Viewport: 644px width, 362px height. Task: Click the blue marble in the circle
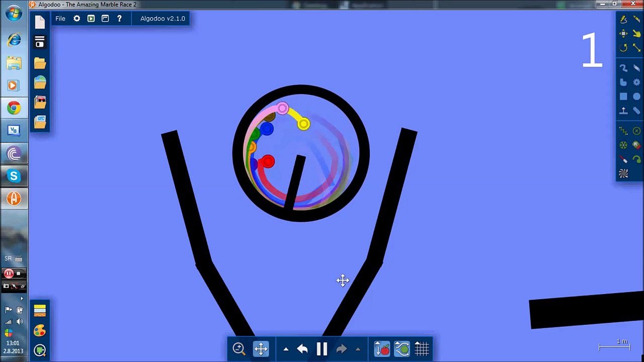tap(267, 129)
